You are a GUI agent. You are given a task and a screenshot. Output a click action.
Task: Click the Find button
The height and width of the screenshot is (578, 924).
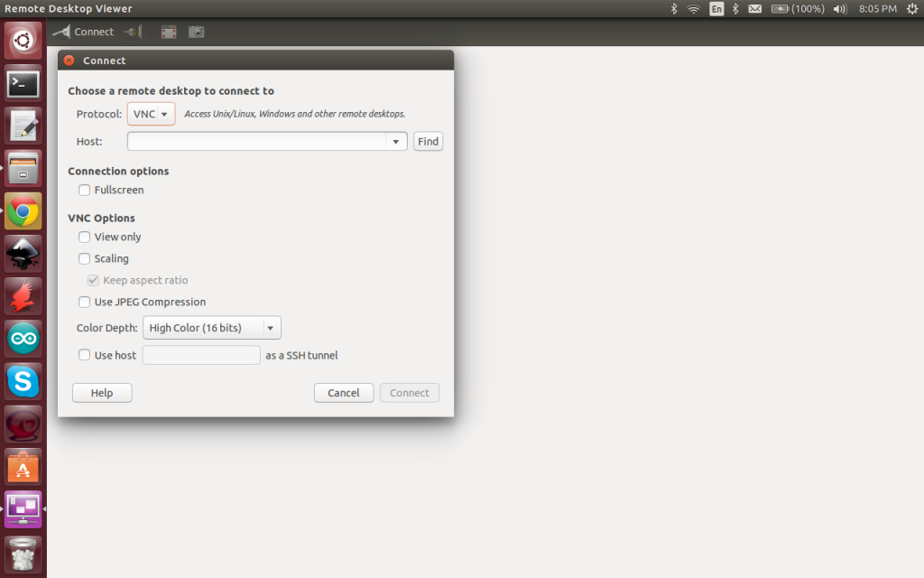(428, 142)
